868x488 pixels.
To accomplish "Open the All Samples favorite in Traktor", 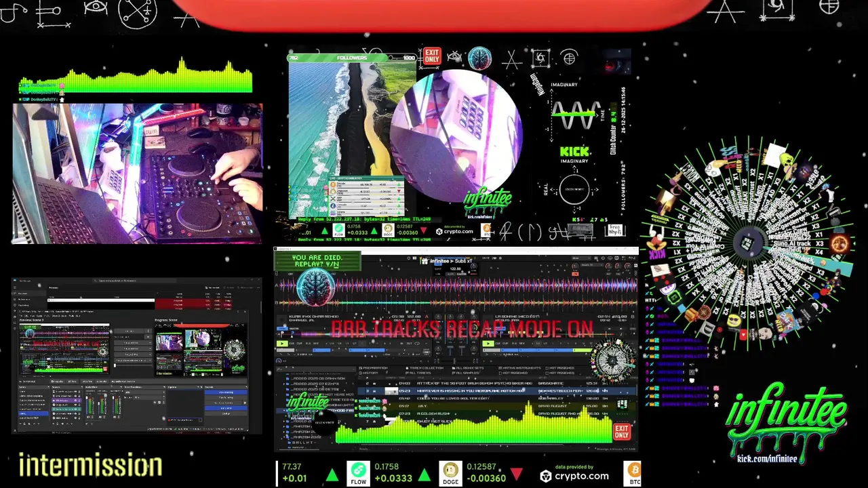I will point(465,373).
